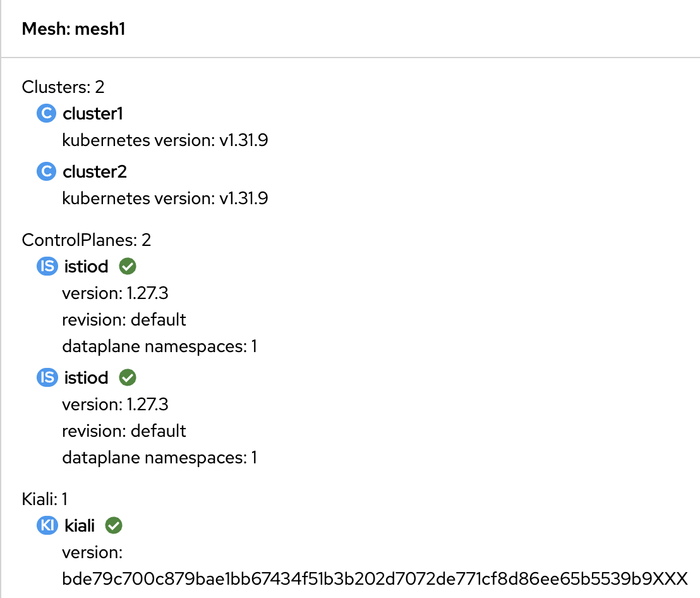
Task: Click the blue C badge beside cluster1
Action: (46, 114)
